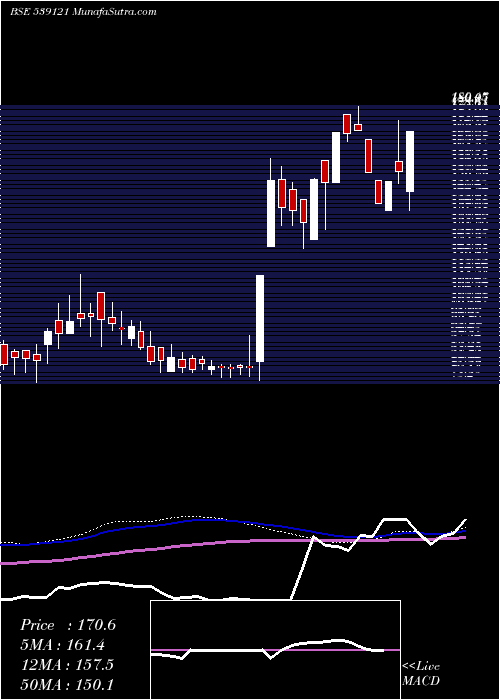Click the 50MA : 150.1 value
Screen dimensions: 500x700
pyautogui.click(x=67, y=684)
